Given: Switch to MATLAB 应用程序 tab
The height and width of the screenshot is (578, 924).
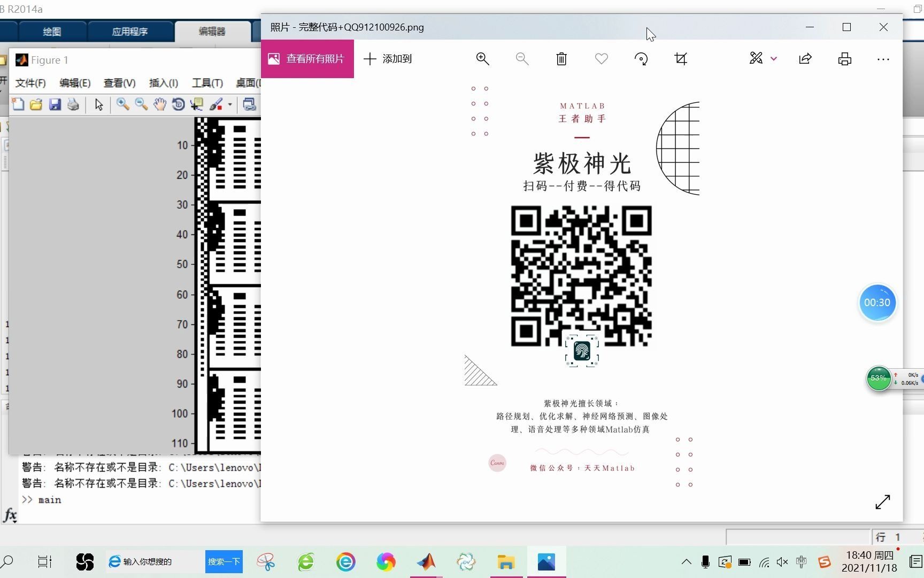Looking at the screenshot, I should [x=130, y=32].
